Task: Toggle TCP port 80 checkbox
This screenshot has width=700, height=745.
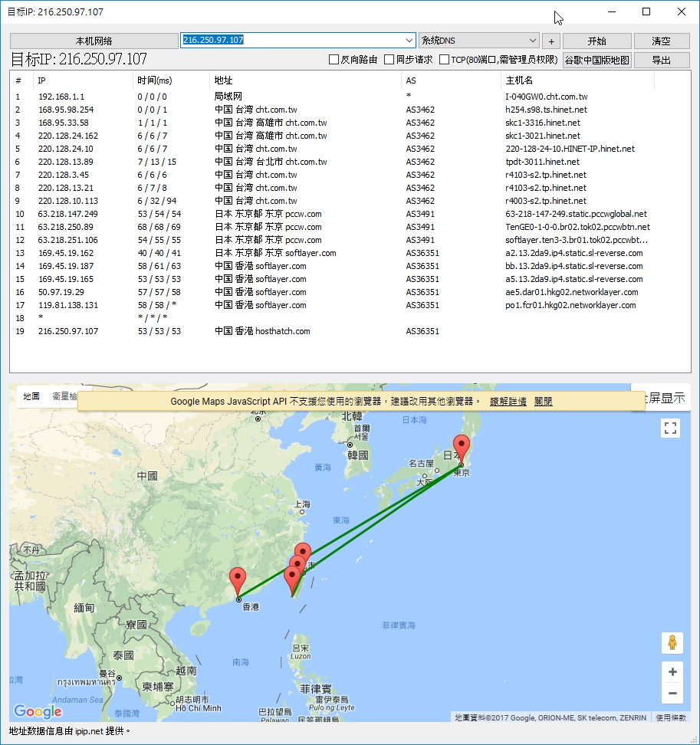Action: click(445, 59)
